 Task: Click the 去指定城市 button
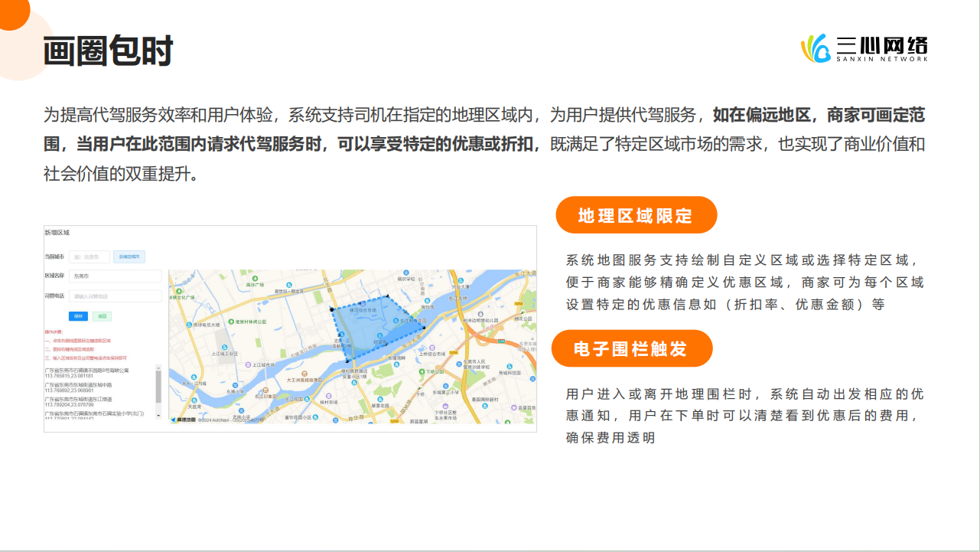129,257
